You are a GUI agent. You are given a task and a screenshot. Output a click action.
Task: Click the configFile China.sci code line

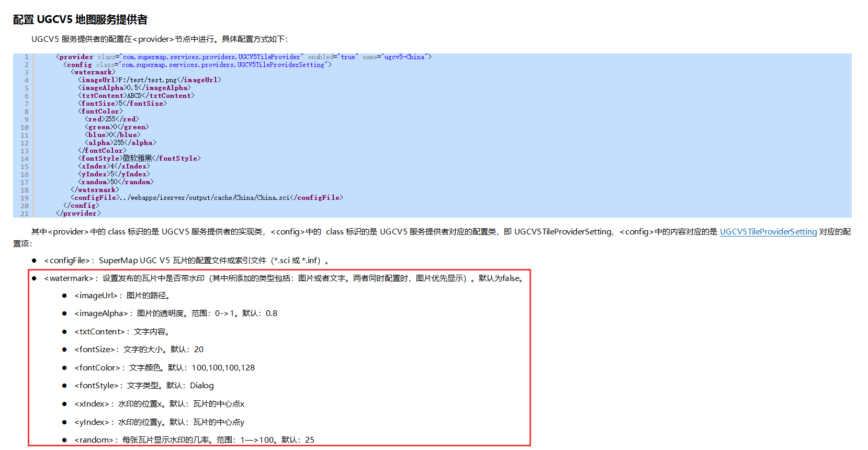click(207, 198)
